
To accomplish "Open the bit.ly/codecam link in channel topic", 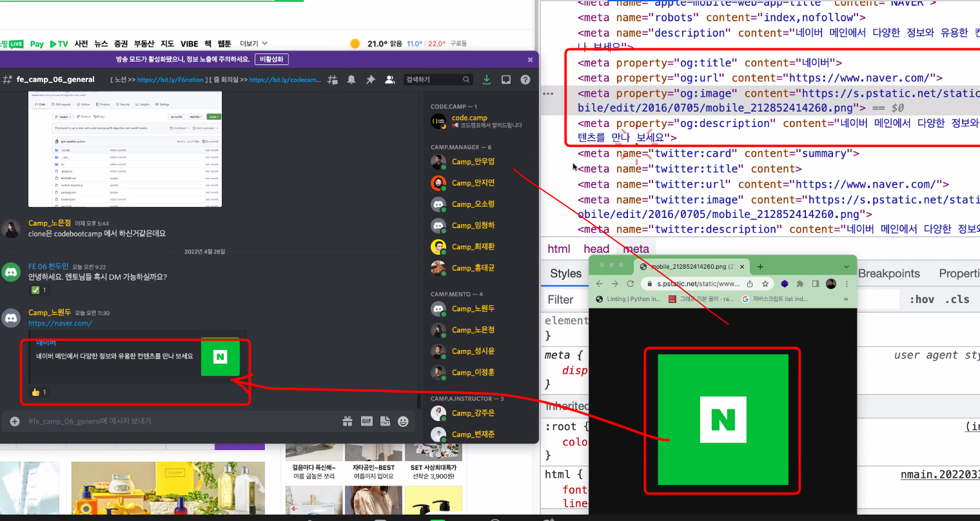I will click(x=284, y=80).
